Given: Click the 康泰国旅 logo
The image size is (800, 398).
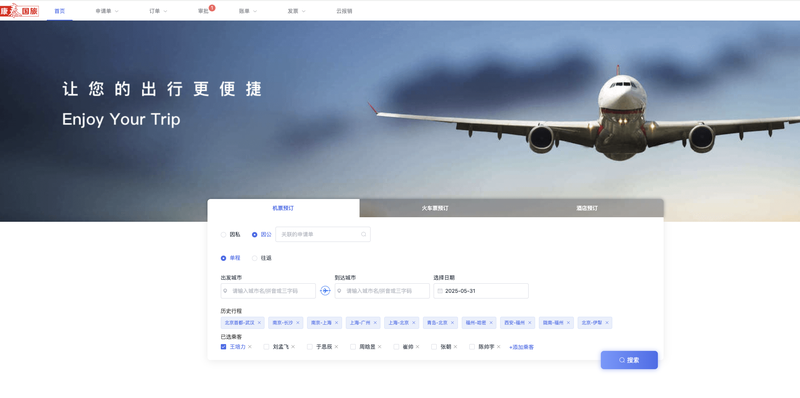Looking at the screenshot, I should [19, 10].
